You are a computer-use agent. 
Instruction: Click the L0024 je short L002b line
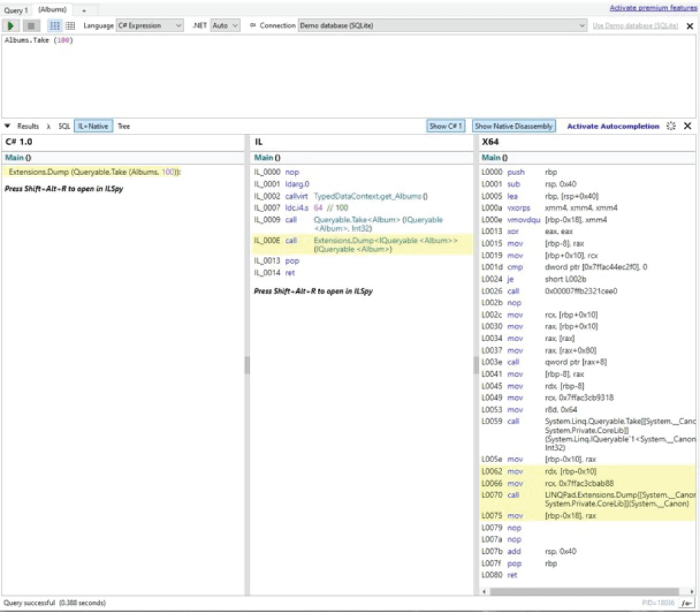coord(534,279)
